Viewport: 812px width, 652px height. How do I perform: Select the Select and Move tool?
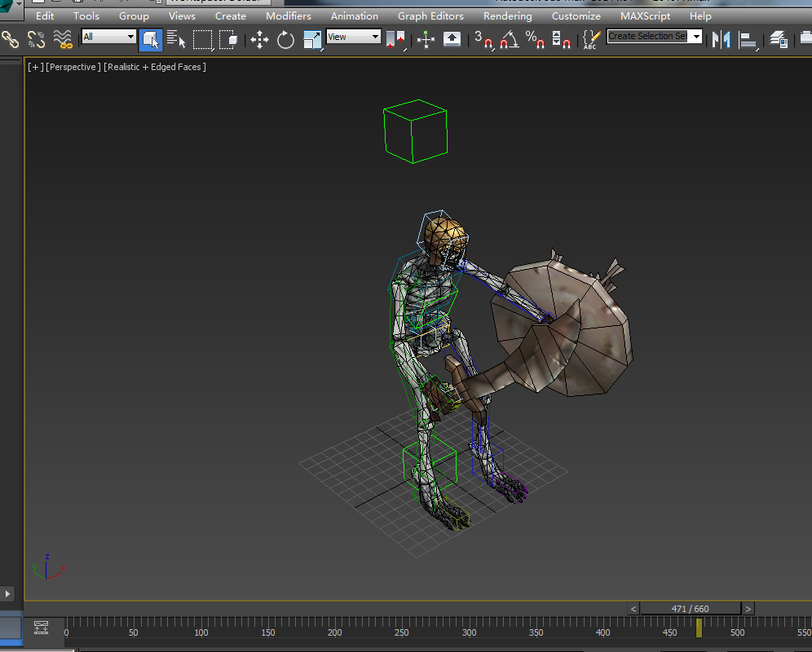tap(259, 38)
